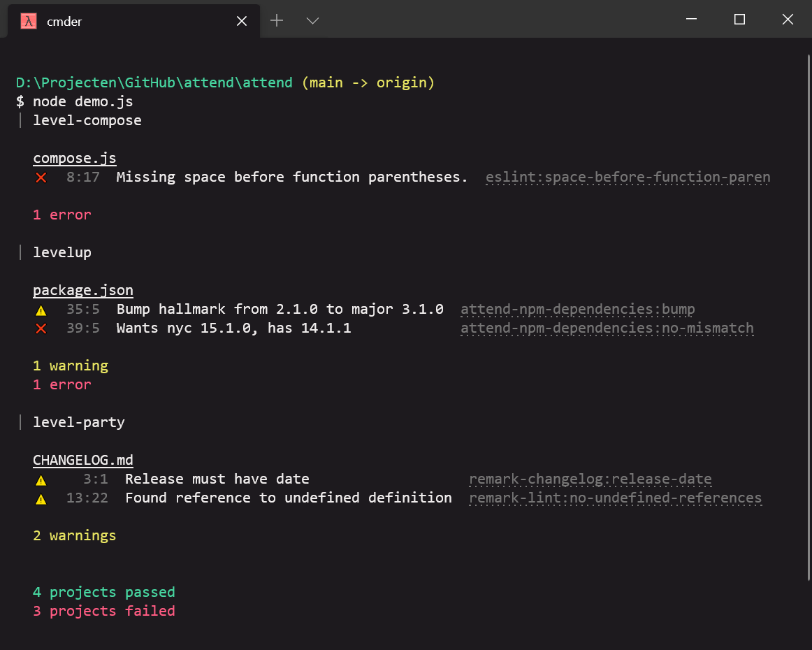Image resolution: width=812 pixels, height=650 pixels.
Task: Open remark-lint:no-undefined-references rule link
Action: (615, 498)
